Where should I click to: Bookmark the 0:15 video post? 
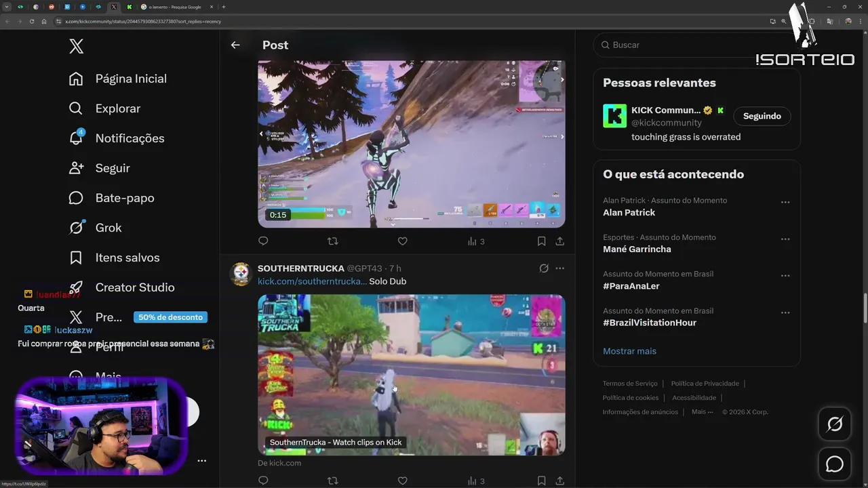(x=541, y=241)
